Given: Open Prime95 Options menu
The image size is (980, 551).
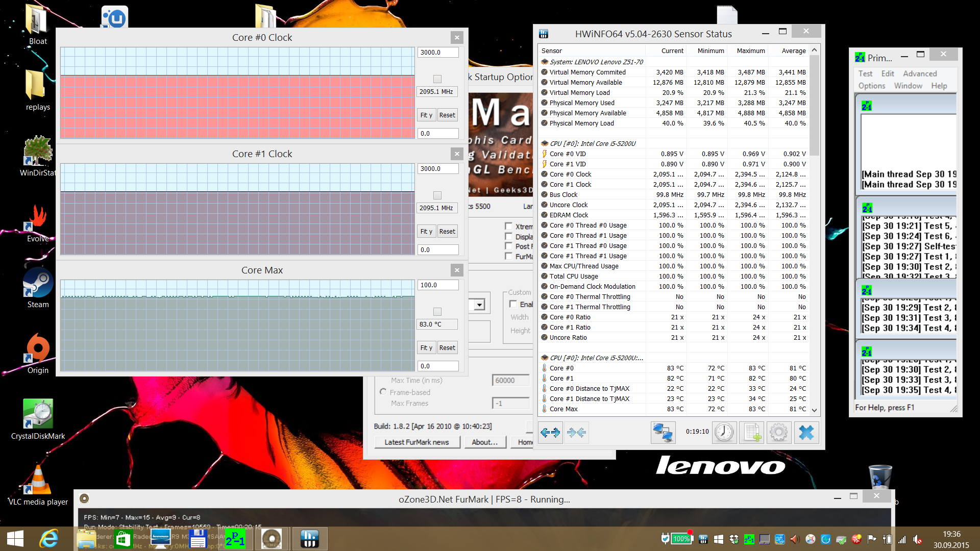Looking at the screenshot, I should [x=872, y=86].
